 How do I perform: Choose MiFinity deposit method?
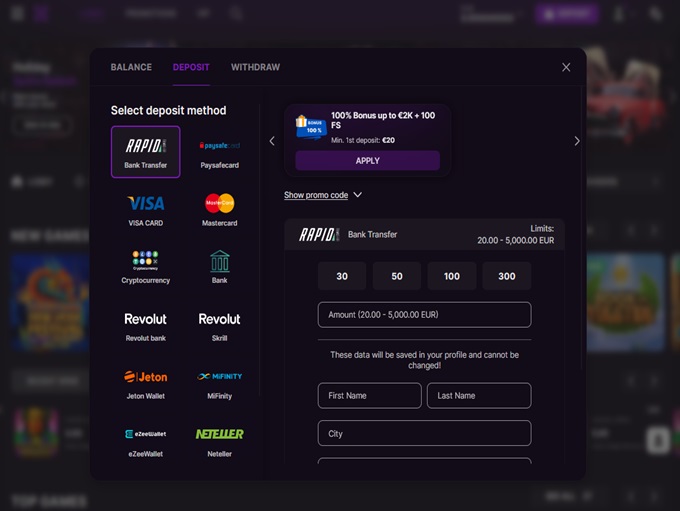[219, 383]
